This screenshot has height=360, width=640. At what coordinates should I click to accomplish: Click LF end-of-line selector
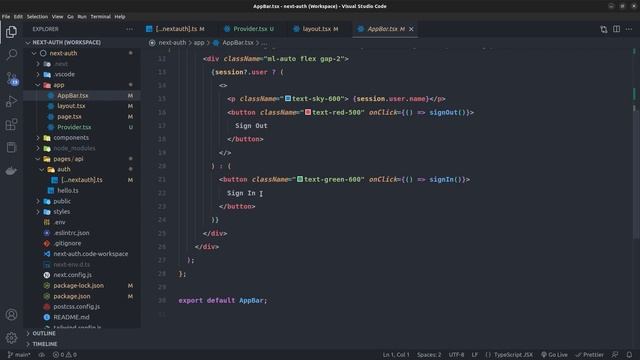pyautogui.click(x=474, y=355)
